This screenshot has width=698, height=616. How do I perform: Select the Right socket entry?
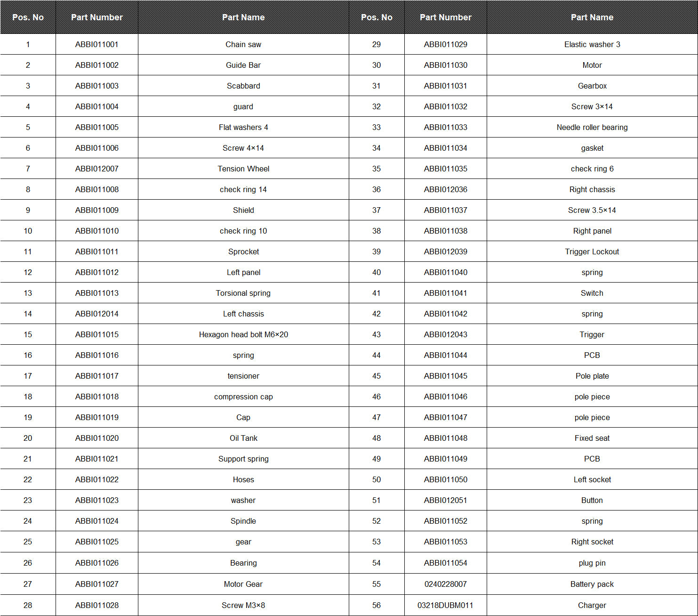pyautogui.click(x=592, y=542)
